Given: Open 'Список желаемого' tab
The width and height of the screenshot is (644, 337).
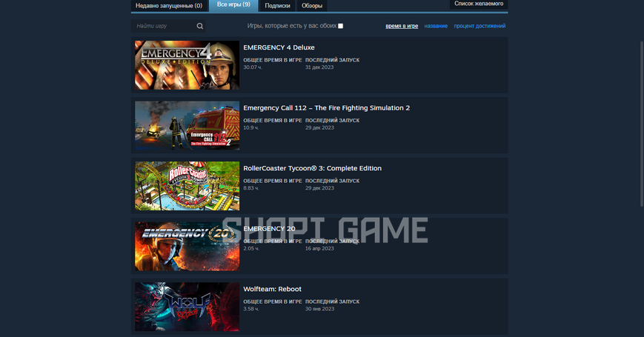Looking at the screenshot, I should [x=479, y=4].
